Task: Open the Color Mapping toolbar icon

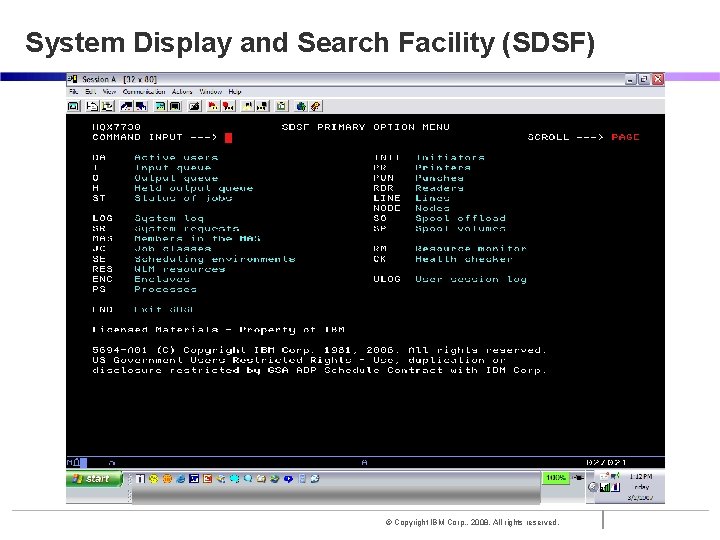Action: pyautogui.click(x=175, y=106)
